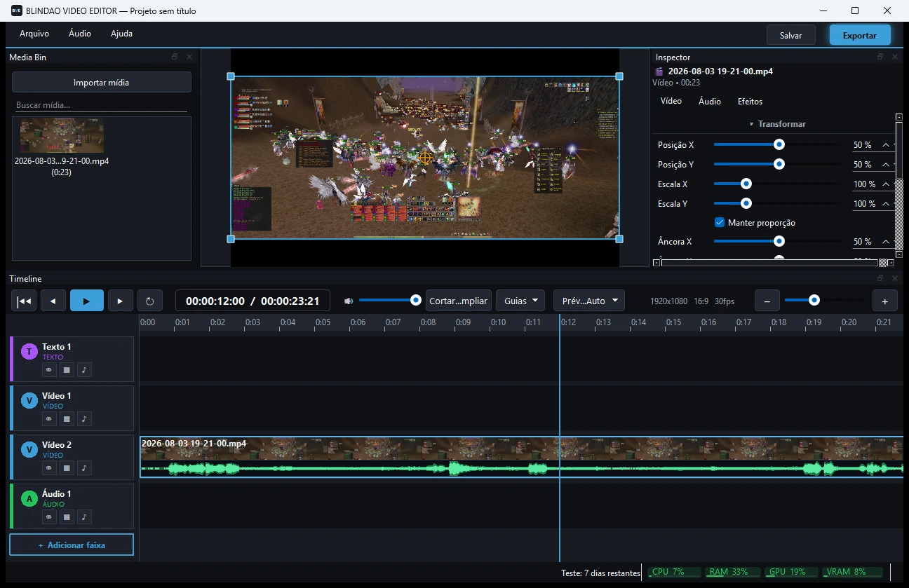Screen dimensions: 909x588
Task: Click the timeline zoom slider handle
Action: click(x=814, y=300)
